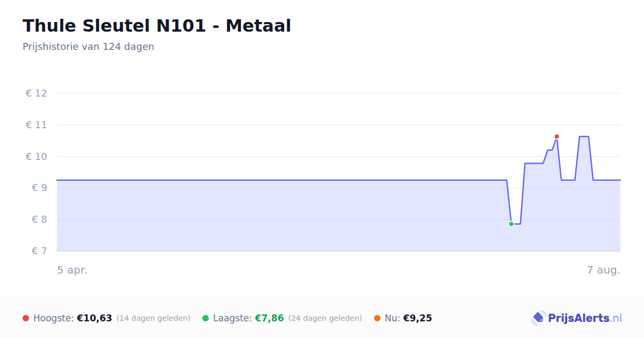Click the € 12 axis label
This screenshot has height=338, width=644.
pos(36,93)
